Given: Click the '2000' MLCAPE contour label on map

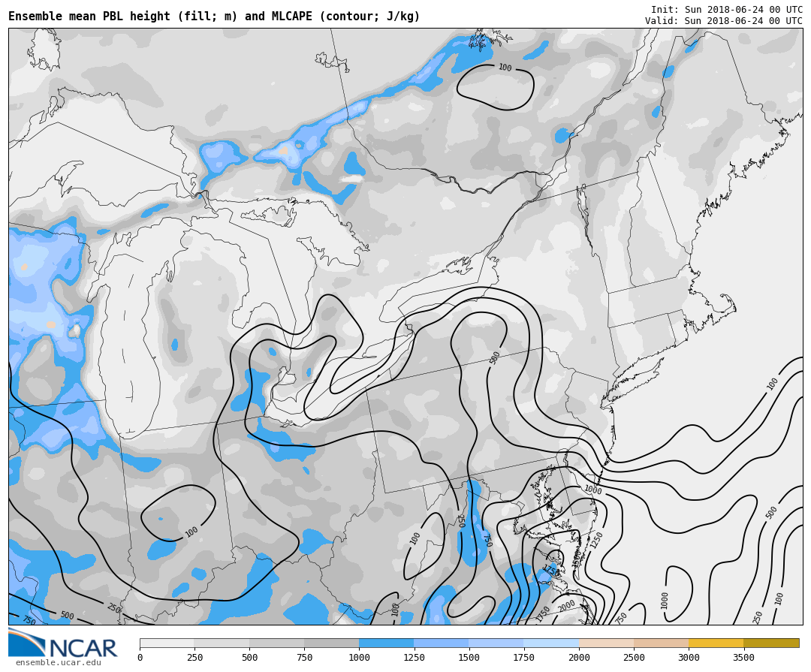Looking at the screenshot, I should click(x=566, y=604).
